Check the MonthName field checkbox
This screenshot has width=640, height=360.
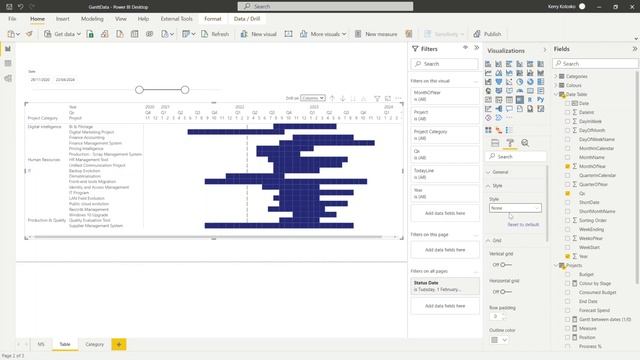pos(567,157)
